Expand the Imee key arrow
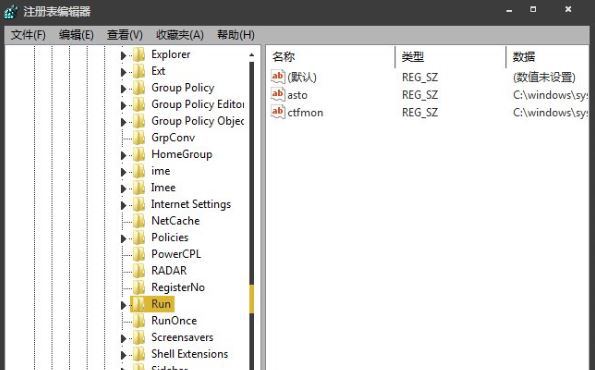The width and height of the screenshot is (595, 370). point(123,189)
